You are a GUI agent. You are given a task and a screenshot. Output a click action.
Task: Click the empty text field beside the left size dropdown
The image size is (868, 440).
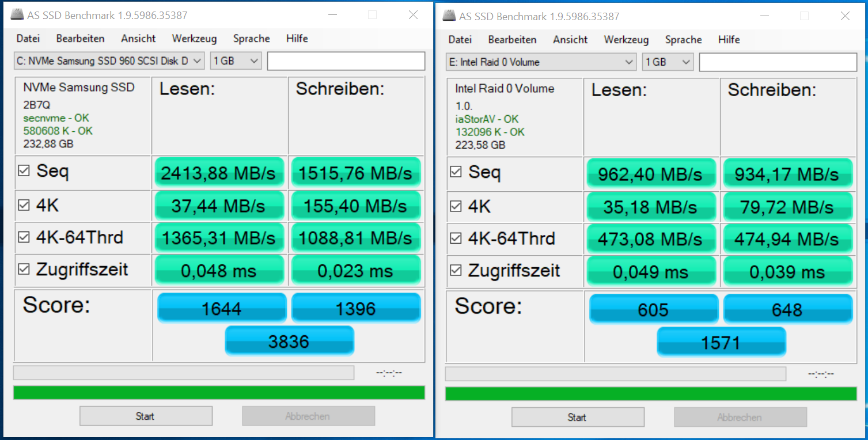pos(346,60)
